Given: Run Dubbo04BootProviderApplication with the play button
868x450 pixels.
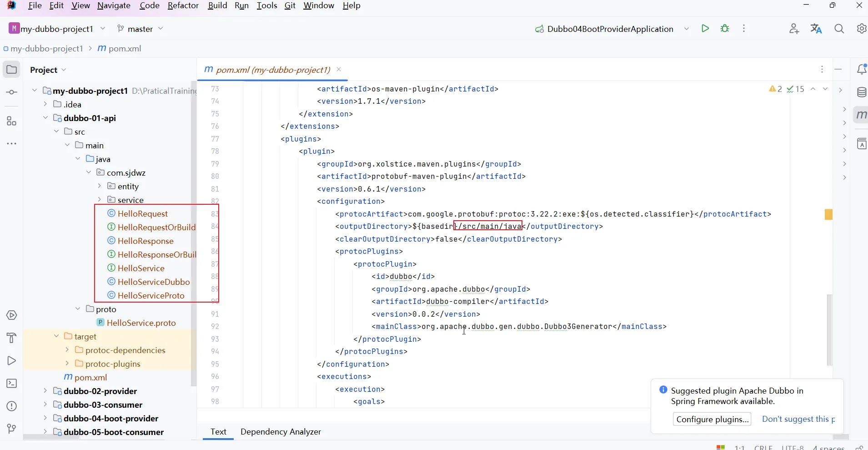Looking at the screenshot, I should (705, 29).
